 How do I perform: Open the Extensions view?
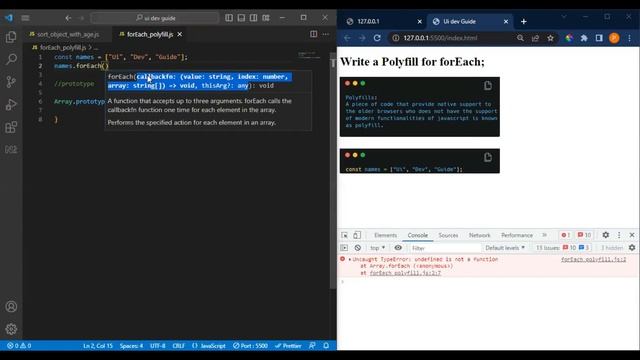tap(11, 127)
